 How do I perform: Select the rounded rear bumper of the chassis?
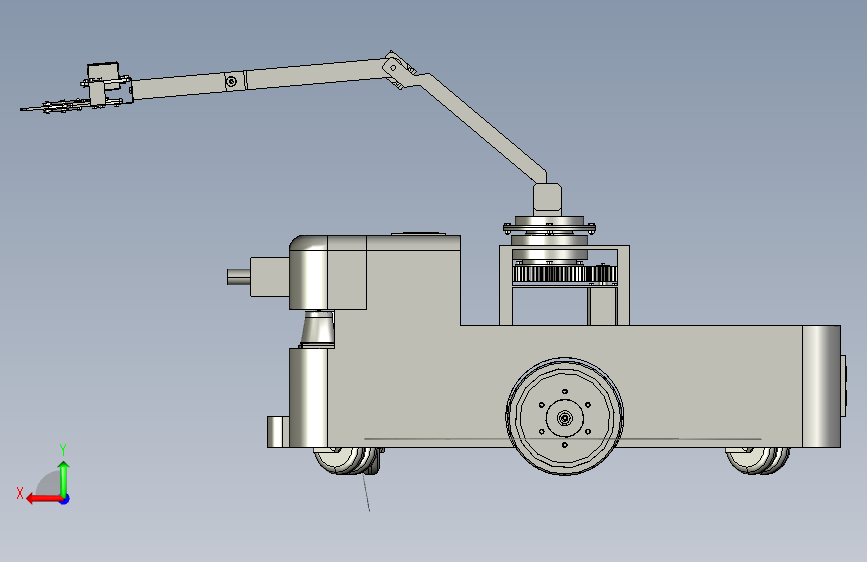[x=822, y=386]
